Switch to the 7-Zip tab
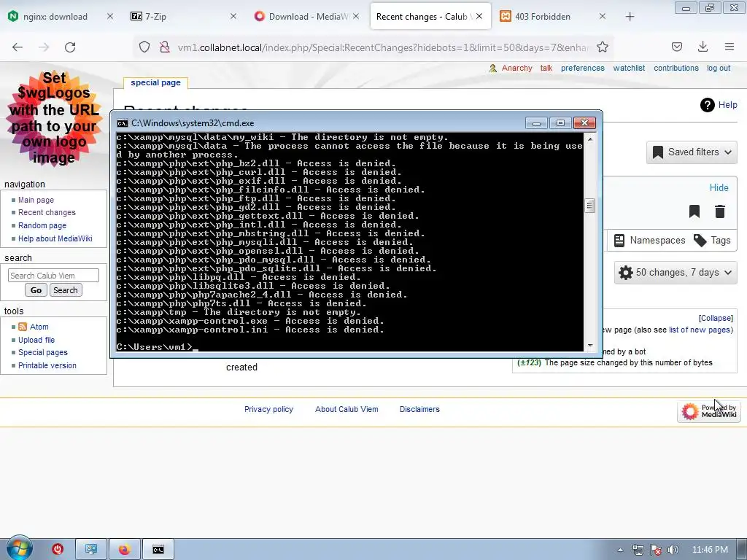747x560 pixels. (x=183, y=17)
